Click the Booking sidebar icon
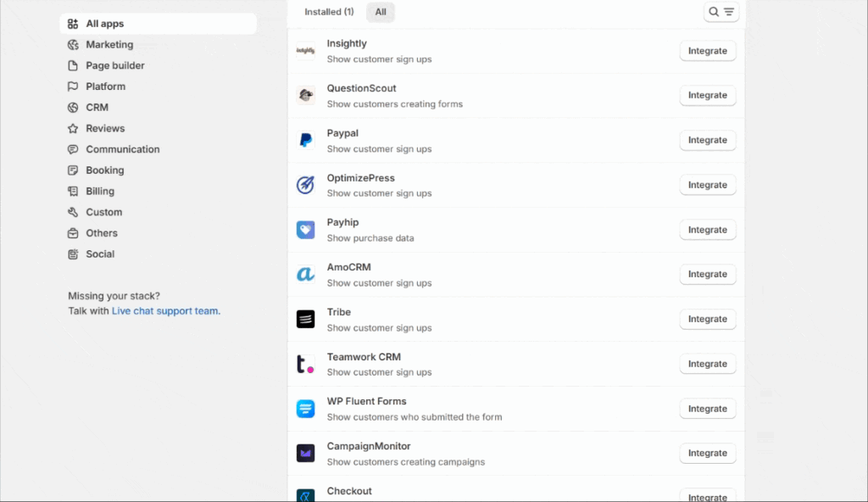 [73, 170]
